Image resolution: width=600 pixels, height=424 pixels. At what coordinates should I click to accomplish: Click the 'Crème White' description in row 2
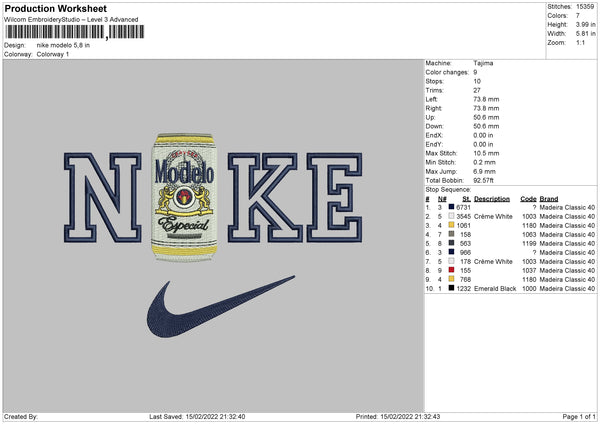point(493,217)
